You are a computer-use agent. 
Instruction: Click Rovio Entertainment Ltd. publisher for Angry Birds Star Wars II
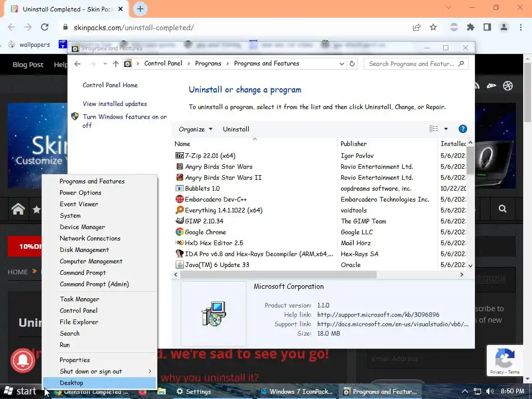coord(377,178)
